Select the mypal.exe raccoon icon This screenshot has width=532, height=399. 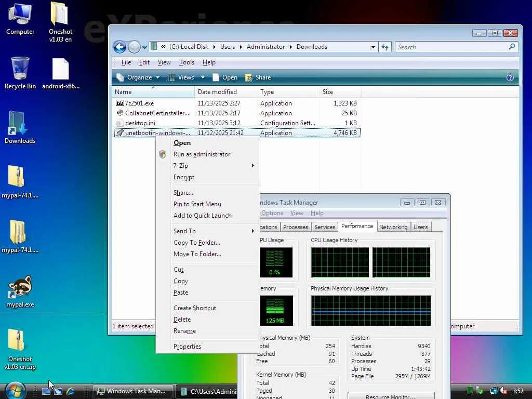tap(20, 291)
